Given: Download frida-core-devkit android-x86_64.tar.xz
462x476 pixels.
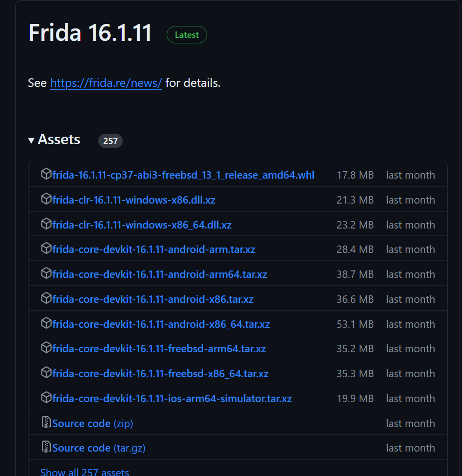Looking at the screenshot, I should 161,324.
